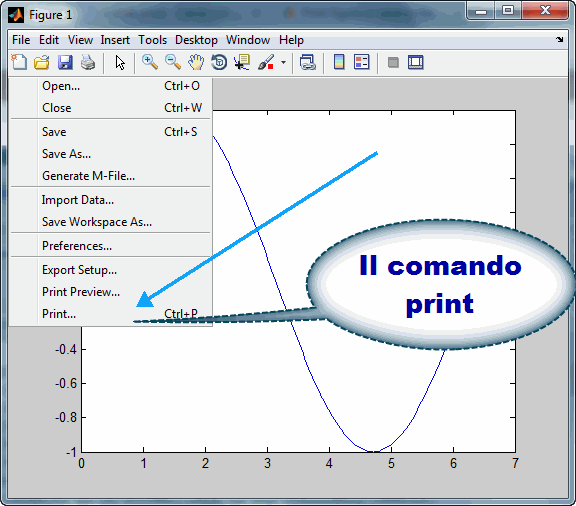Select the Data Cursor tool
This screenshot has height=506, width=576.
coord(242,62)
